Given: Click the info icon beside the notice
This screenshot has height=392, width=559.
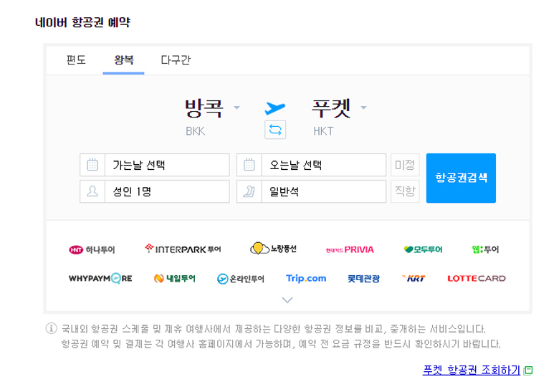Looking at the screenshot, I should (x=52, y=328).
